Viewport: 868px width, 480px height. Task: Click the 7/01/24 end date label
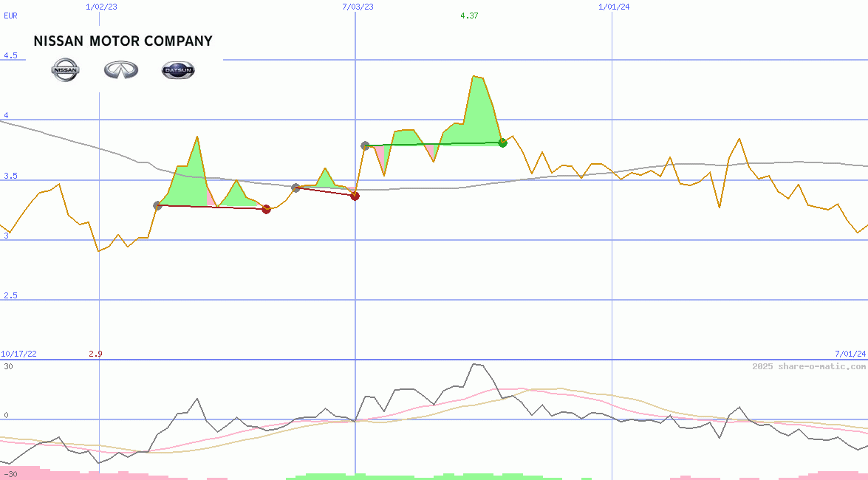[850, 354]
